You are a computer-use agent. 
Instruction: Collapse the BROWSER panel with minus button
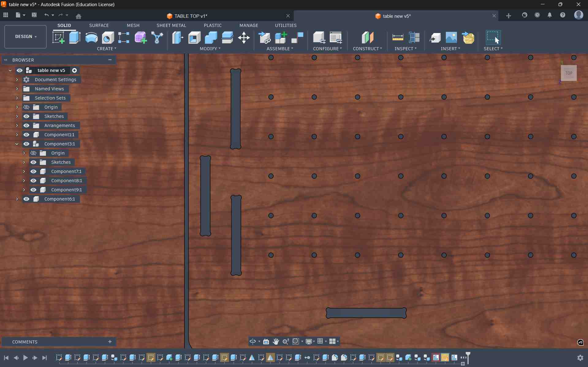coord(110,60)
